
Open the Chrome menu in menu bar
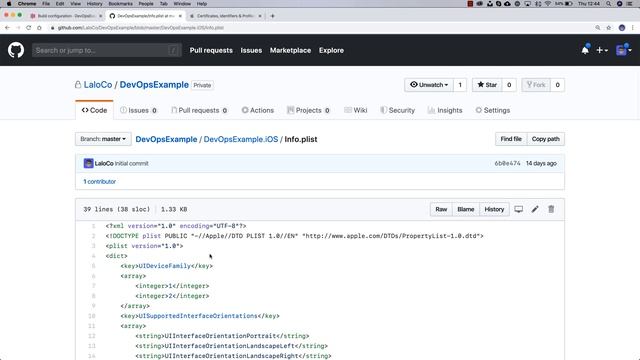pos(27,4)
